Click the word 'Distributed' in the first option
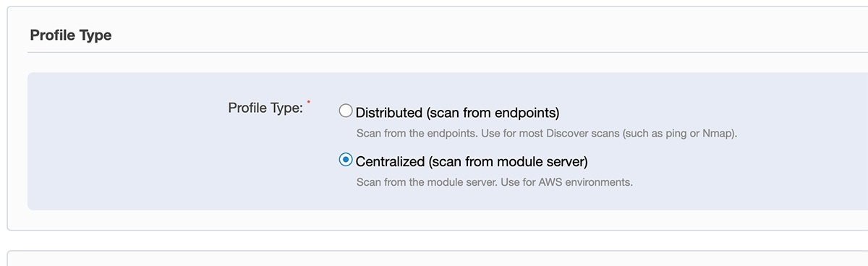The width and height of the screenshot is (868, 266). click(x=389, y=113)
